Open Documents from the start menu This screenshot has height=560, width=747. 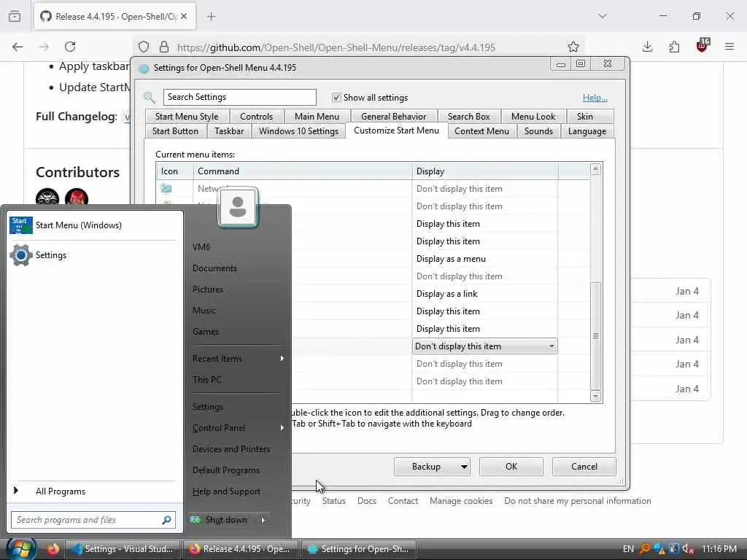215,268
